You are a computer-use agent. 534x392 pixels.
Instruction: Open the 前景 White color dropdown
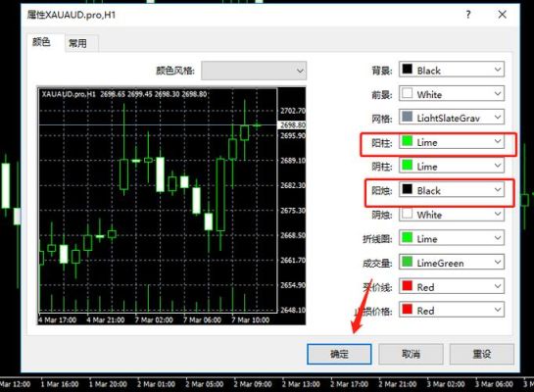point(452,94)
